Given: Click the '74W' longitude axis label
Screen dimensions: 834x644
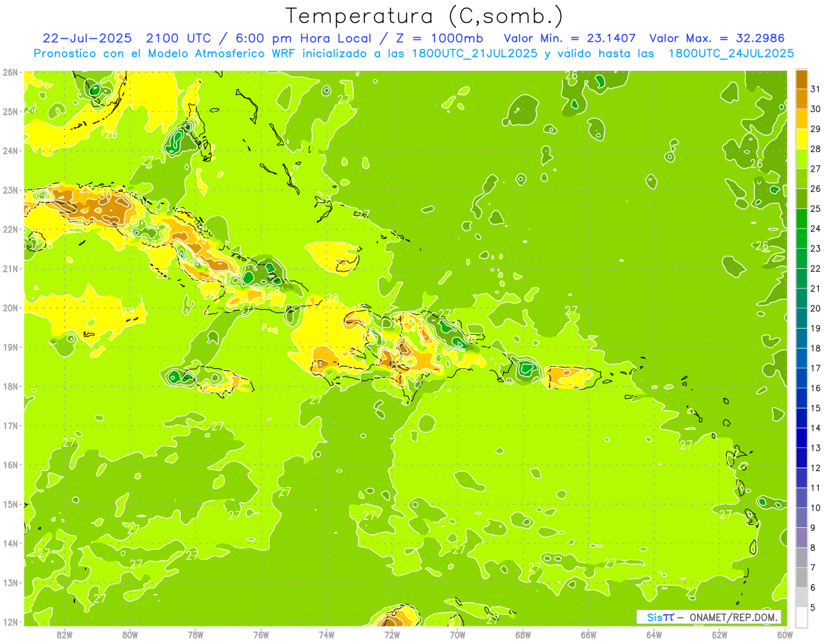Looking at the screenshot, I should click(x=326, y=634).
